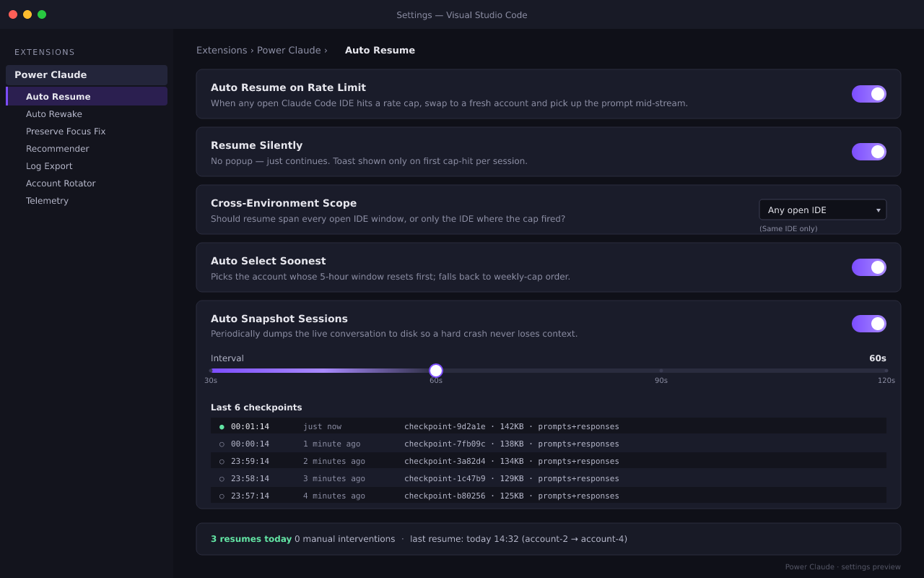Click the Extensions breadcrumb link
Viewport: 924px width, 578px height.
[x=222, y=51]
